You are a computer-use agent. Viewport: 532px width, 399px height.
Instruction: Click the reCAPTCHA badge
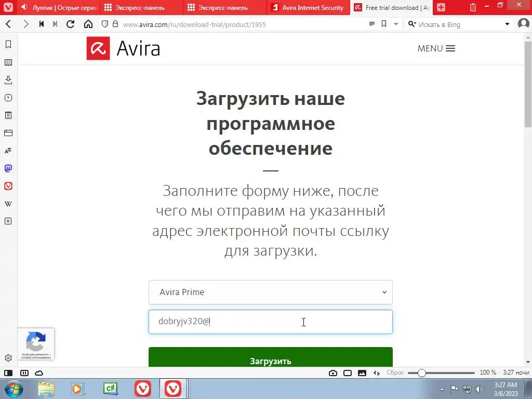point(36,344)
